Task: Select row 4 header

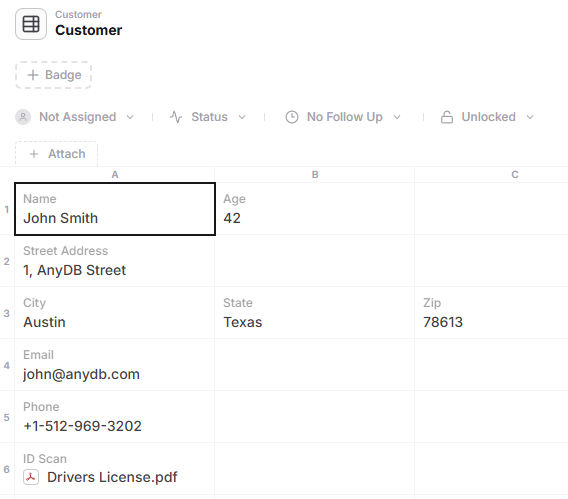Action: pos(7,365)
